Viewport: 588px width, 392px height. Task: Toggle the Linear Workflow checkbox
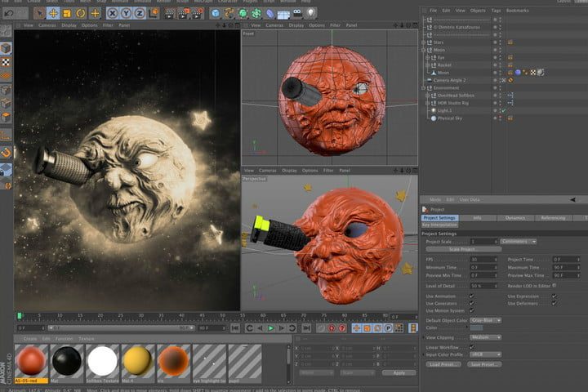pos(471,347)
